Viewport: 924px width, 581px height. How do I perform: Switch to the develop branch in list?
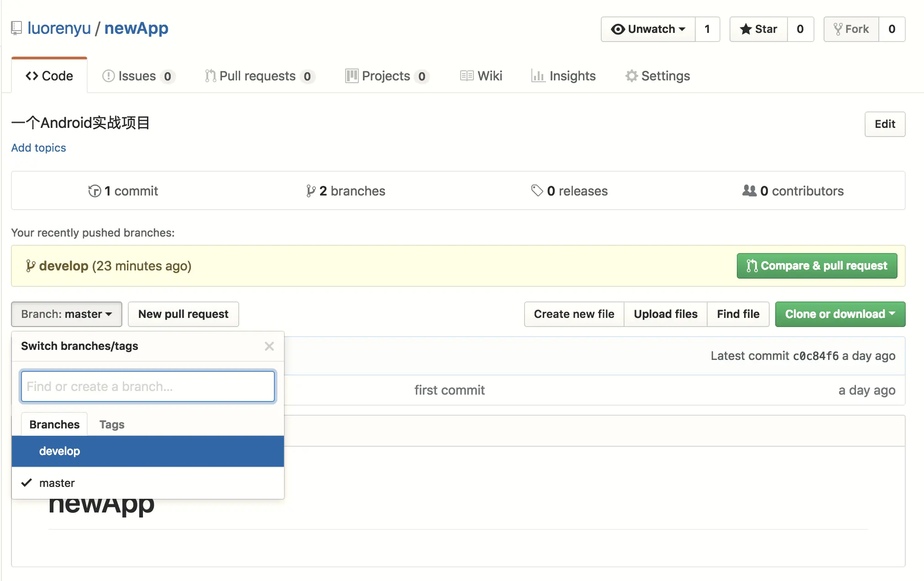coord(59,451)
